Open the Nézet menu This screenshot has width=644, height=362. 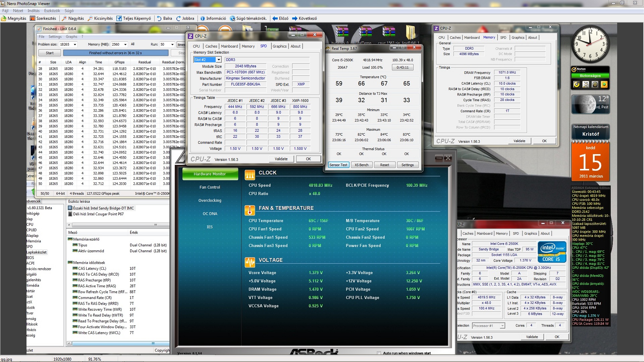click(18, 11)
